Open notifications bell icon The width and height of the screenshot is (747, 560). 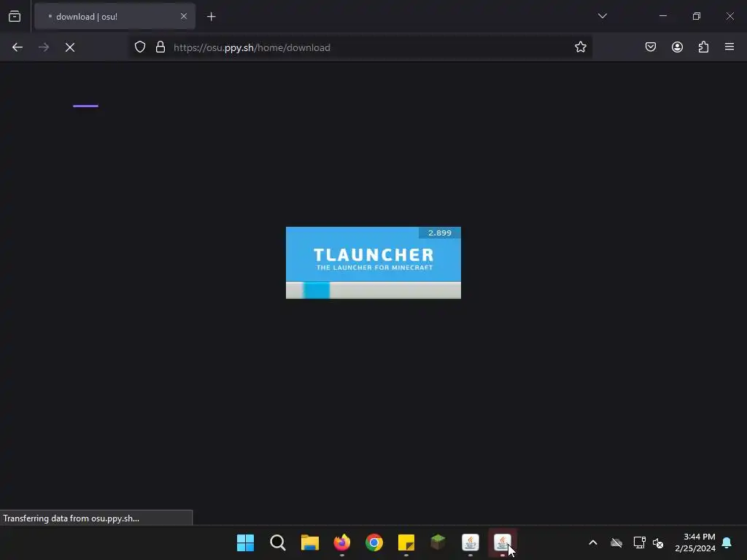click(x=727, y=542)
